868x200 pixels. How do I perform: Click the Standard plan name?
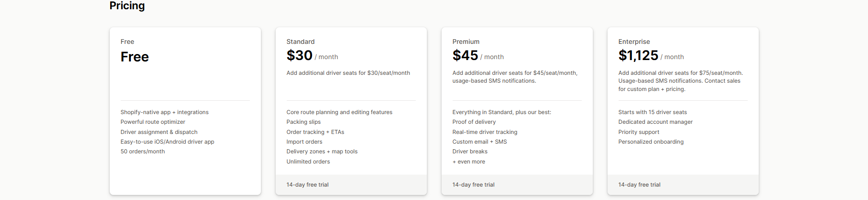(301, 42)
